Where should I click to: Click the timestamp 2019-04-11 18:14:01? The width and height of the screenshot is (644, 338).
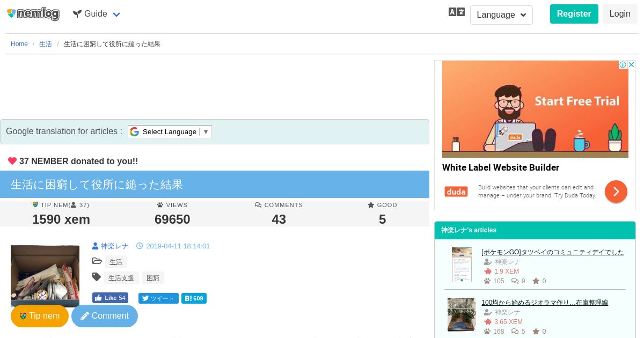(178, 246)
